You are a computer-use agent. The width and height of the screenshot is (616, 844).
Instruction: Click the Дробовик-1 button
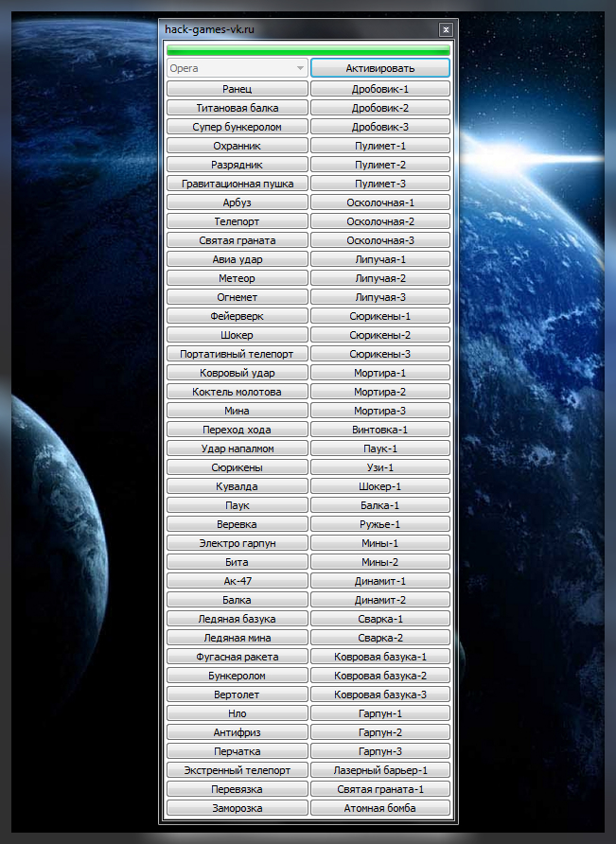pos(379,89)
